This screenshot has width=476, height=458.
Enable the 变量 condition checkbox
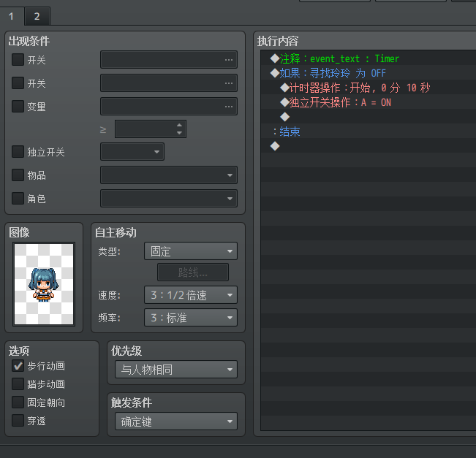coord(18,107)
